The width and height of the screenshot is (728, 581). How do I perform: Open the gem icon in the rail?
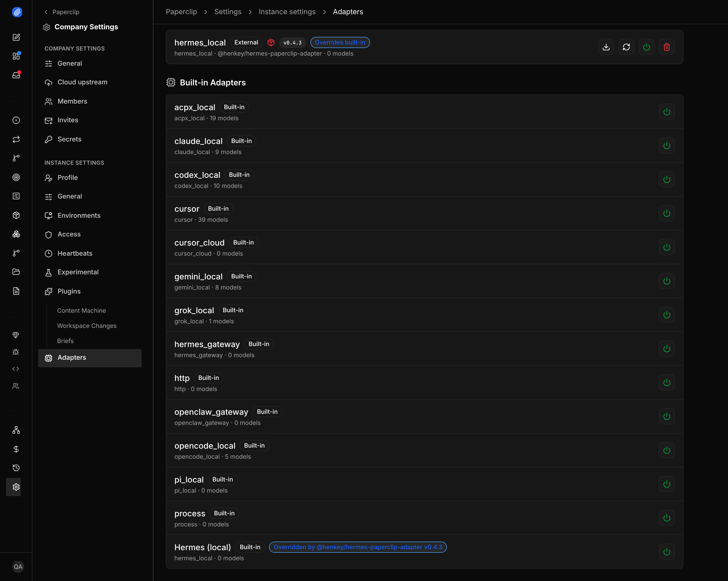coord(16,335)
